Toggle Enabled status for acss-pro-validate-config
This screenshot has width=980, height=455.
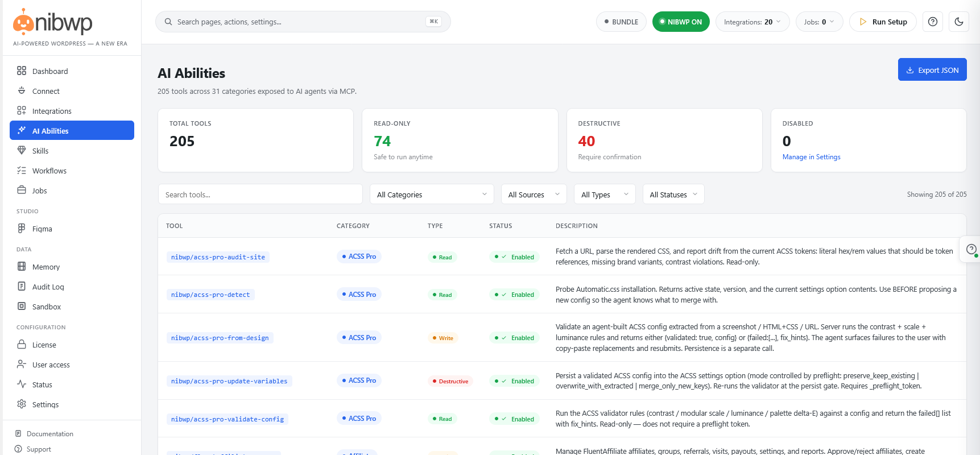tap(514, 419)
